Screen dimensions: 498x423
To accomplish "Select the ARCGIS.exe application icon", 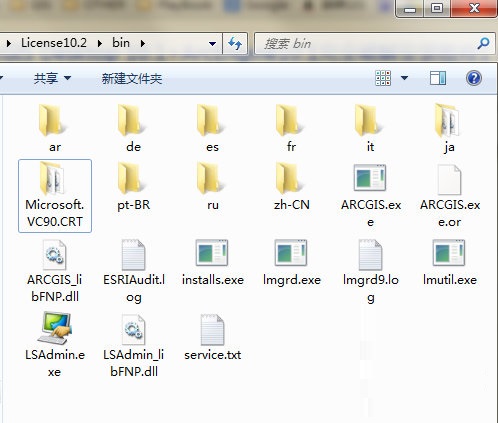I will [x=370, y=178].
